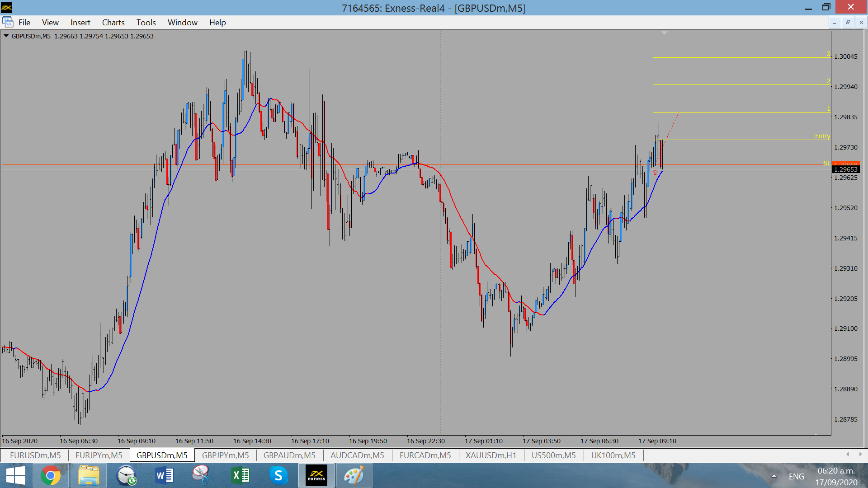Screen dimensions: 868x488
Task: Click chart shift triangle marker at top
Action: (x=664, y=33)
